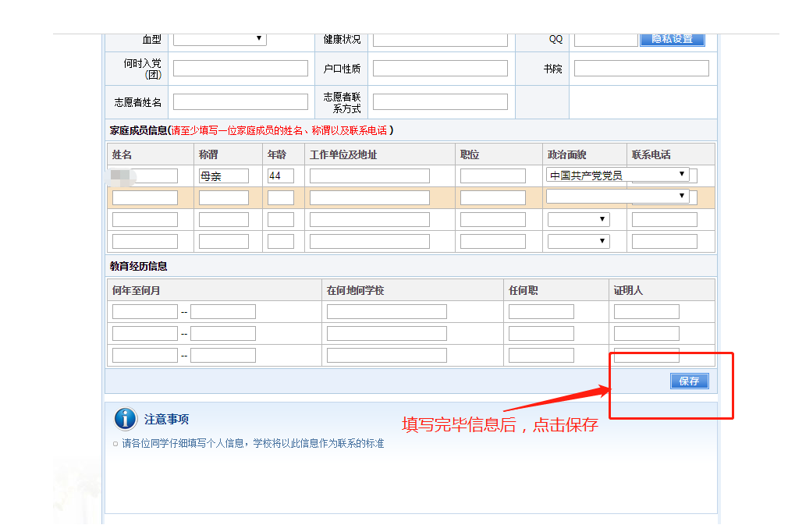Select the 户口性质 input field
788x532 pixels.
pyautogui.click(x=440, y=69)
